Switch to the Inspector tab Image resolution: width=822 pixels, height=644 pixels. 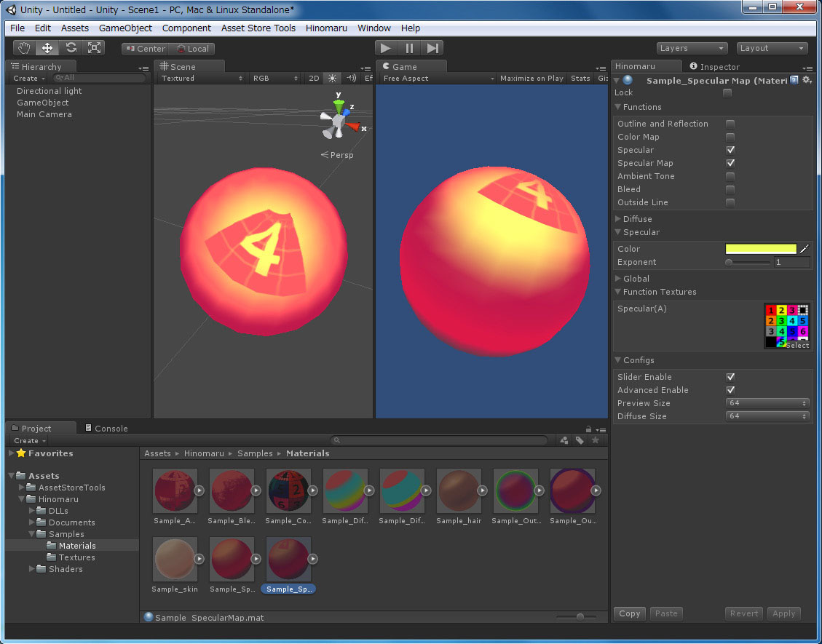[714, 66]
